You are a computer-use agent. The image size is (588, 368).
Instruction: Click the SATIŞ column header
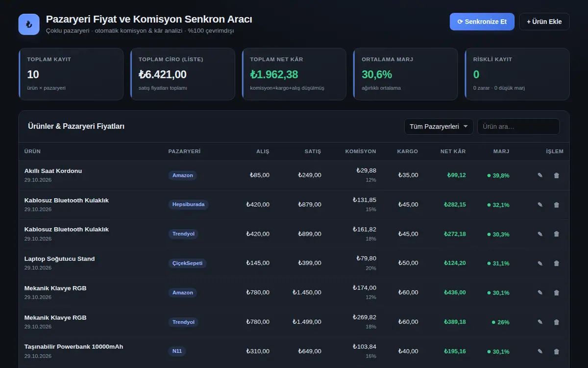point(313,152)
